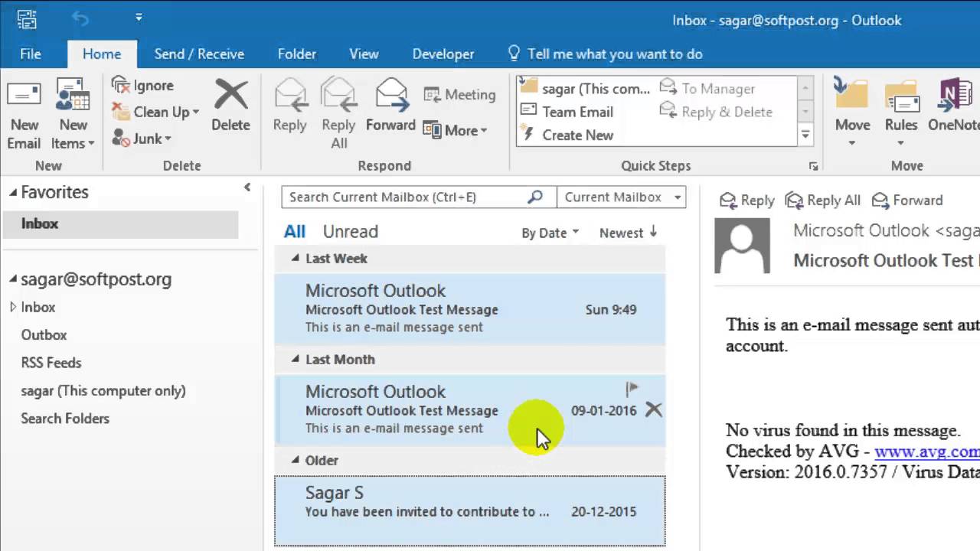Expand the Inbox folder under sagar@softpost.org
980x551 pixels.
click(x=13, y=307)
